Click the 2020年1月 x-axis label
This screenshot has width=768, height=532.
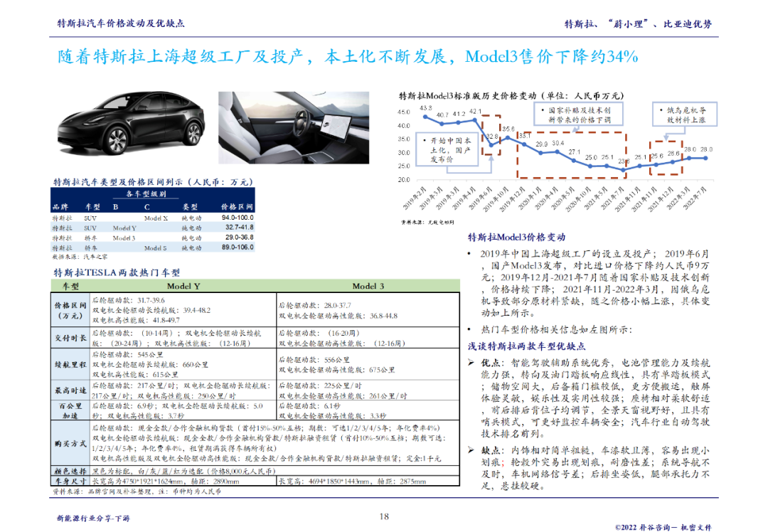[529, 198]
